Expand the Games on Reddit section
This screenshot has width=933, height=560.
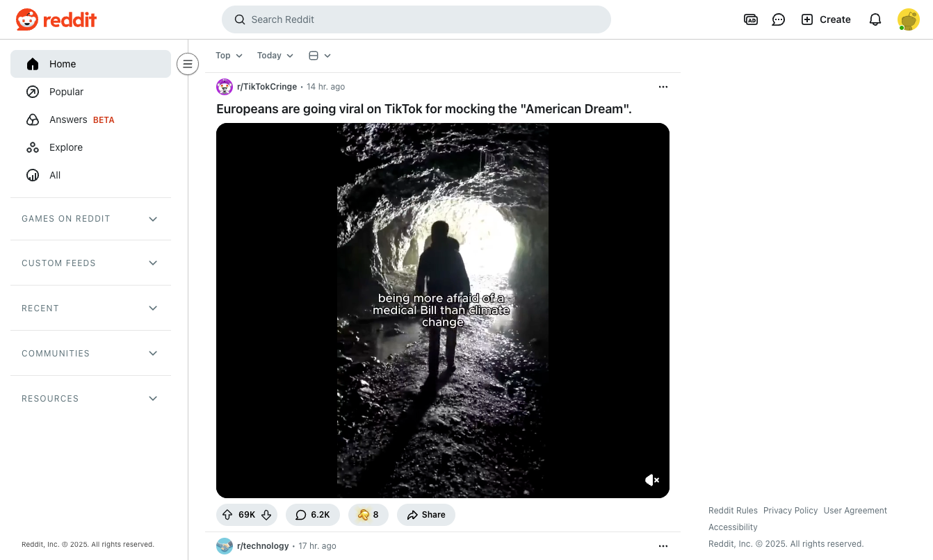click(x=90, y=219)
